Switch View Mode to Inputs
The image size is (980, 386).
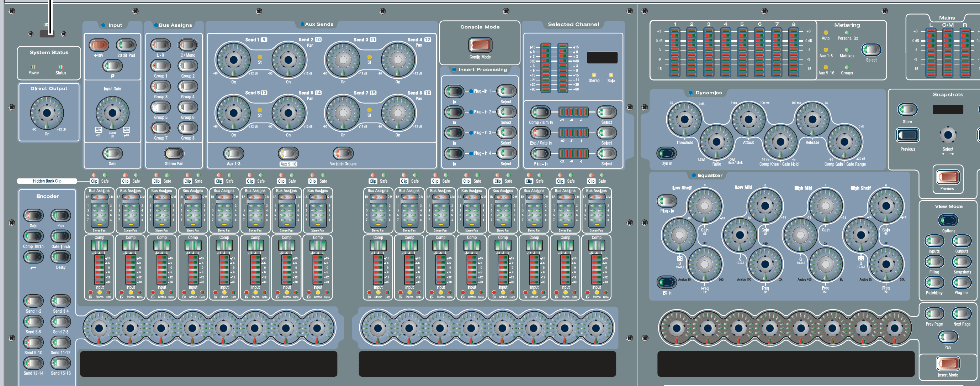(934, 241)
